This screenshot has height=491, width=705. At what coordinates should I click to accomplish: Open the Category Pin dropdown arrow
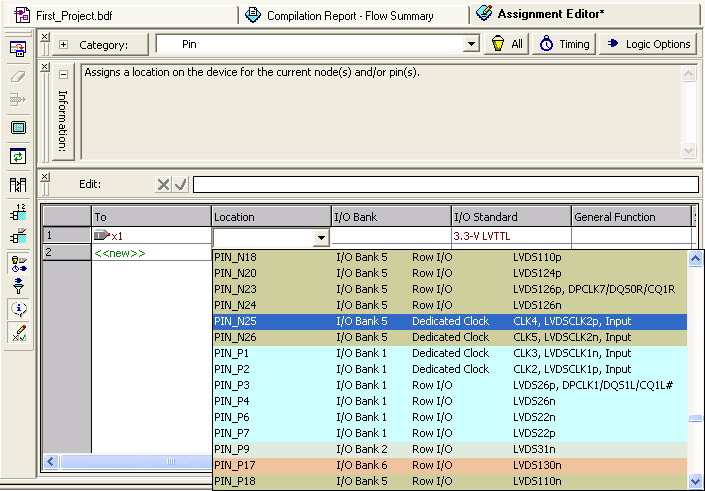click(472, 45)
